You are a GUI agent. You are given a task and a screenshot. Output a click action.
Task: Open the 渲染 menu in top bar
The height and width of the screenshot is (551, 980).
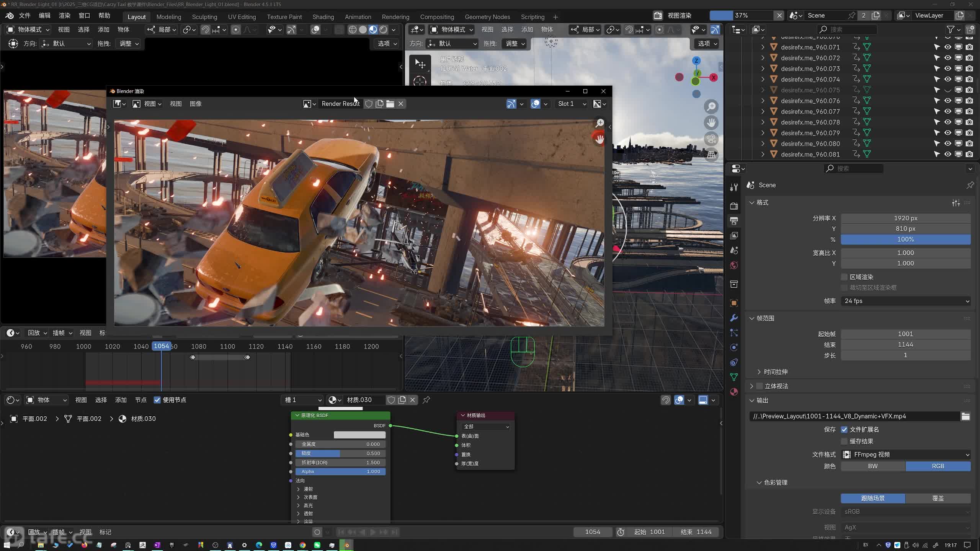pyautogui.click(x=64, y=16)
